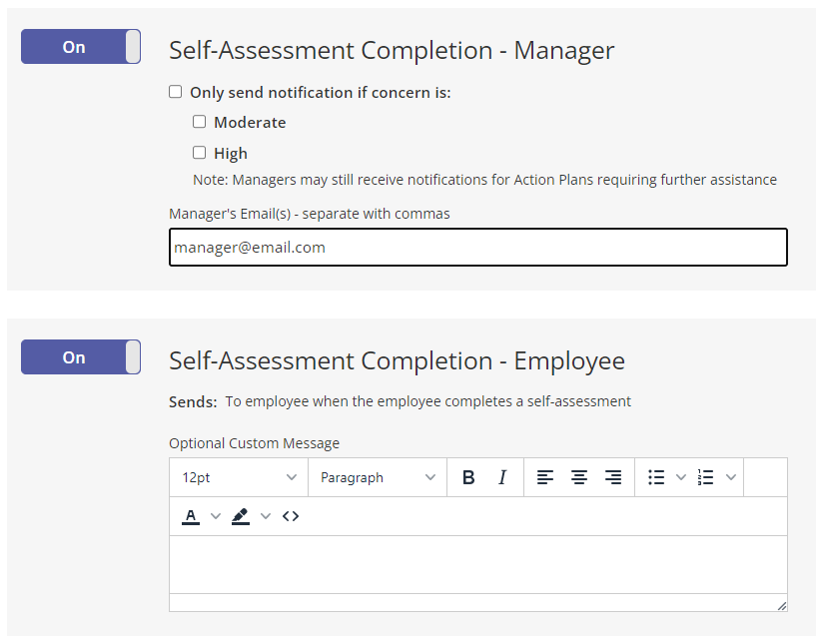823x644 pixels.
Task: Check 'Only send notification if concern is' box
Action: [x=176, y=92]
